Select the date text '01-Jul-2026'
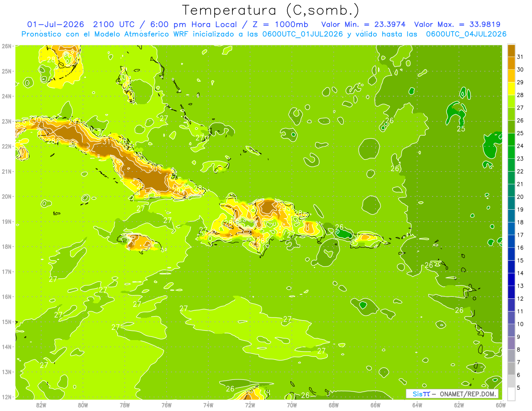Image resolution: width=532 pixels, height=411 pixels. pyautogui.click(x=56, y=24)
